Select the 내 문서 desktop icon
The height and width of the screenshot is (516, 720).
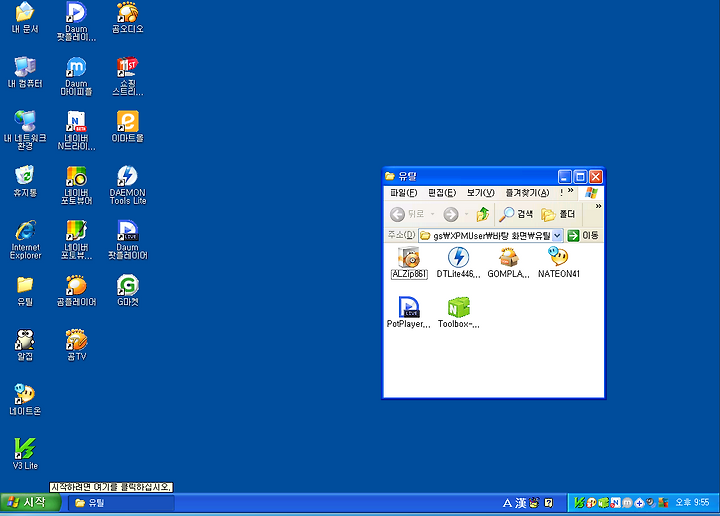tap(25, 18)
